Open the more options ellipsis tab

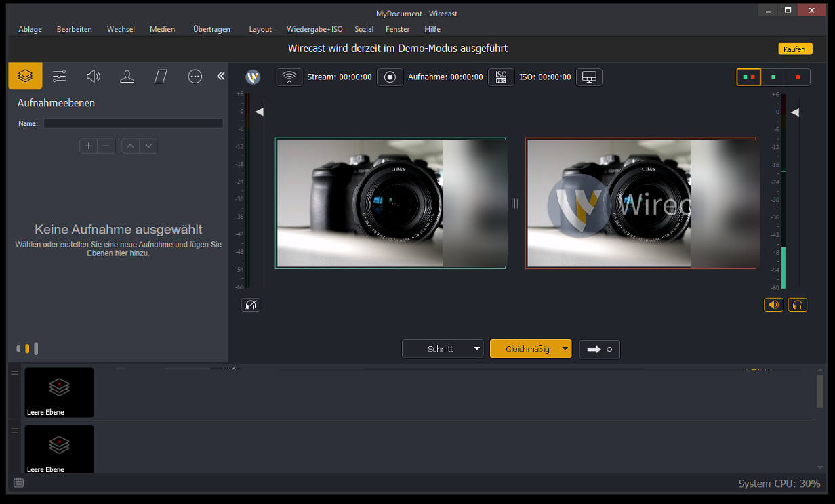point(195,77)
